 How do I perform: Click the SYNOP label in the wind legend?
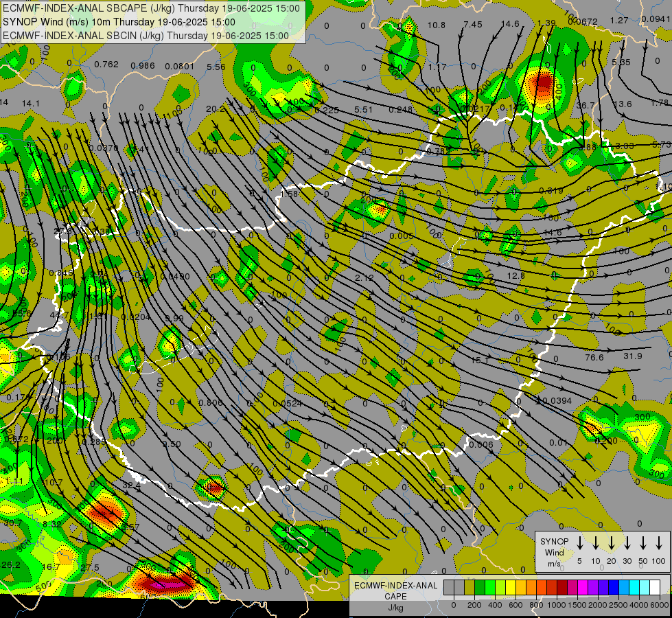(x=554, y=541)
